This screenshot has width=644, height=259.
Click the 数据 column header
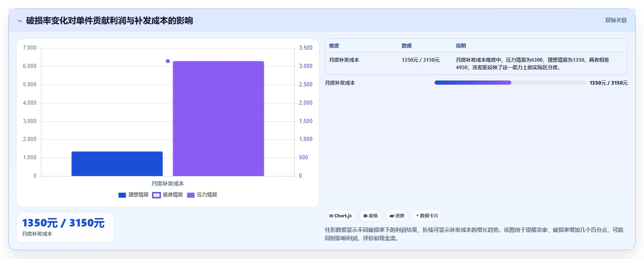point(407,46)
